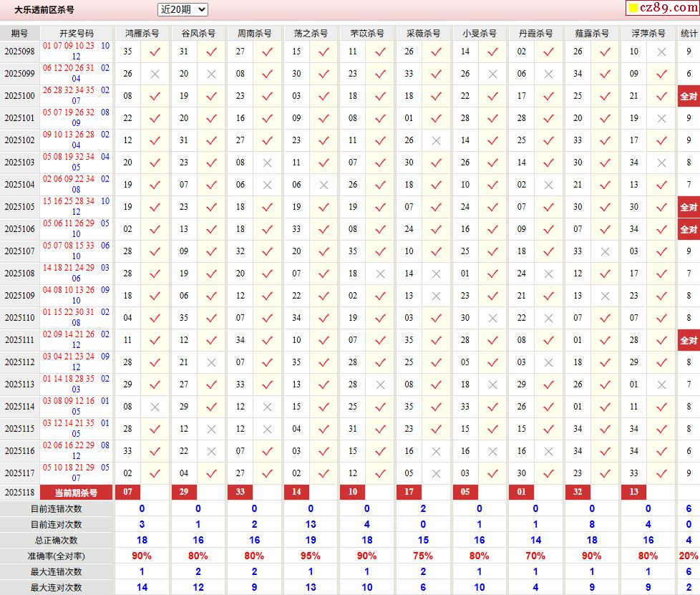Select the 开奖号码 column header
The height and width of the screenshot is (595, 700).
77,34
